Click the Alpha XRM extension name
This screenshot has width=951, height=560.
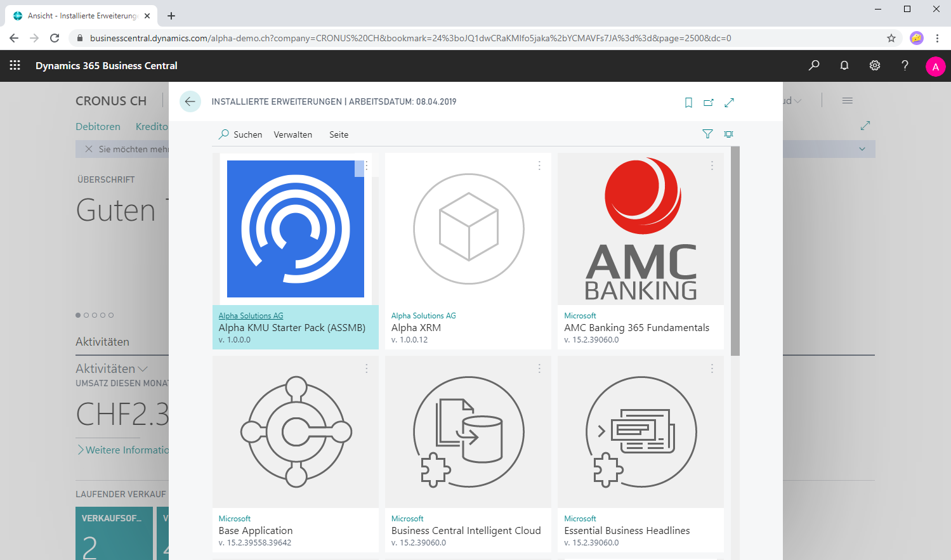pos(416,328)
